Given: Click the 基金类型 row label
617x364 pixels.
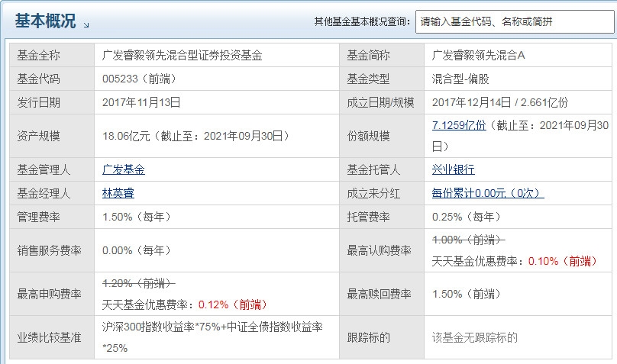Looking at the screenshot, I should click(368, 79).
